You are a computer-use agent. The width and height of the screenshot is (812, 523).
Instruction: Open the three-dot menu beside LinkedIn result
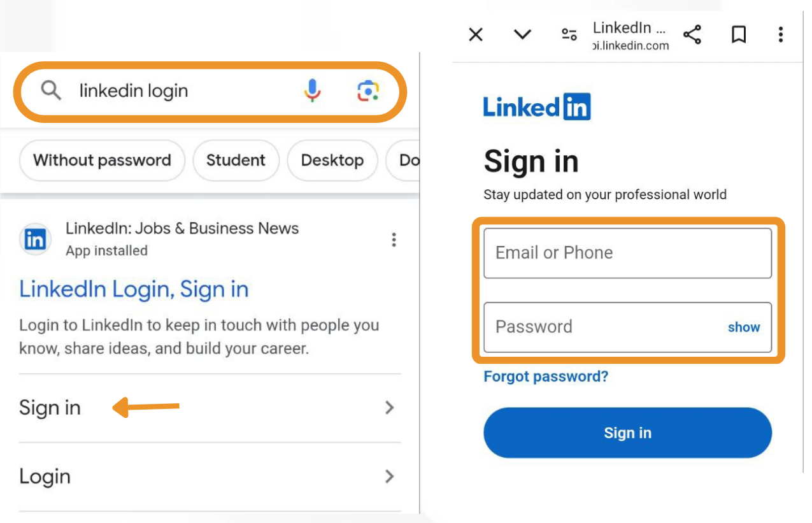(394, 240)
